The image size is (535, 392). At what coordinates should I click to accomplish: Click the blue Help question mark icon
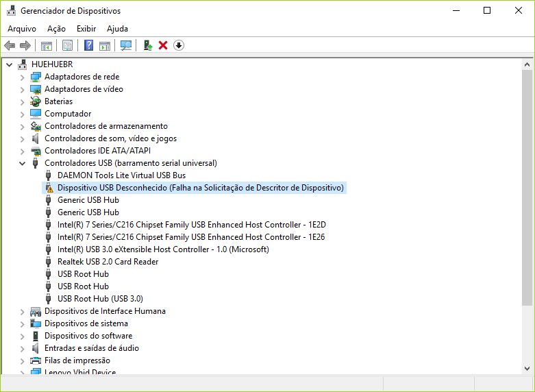[89, 45]
